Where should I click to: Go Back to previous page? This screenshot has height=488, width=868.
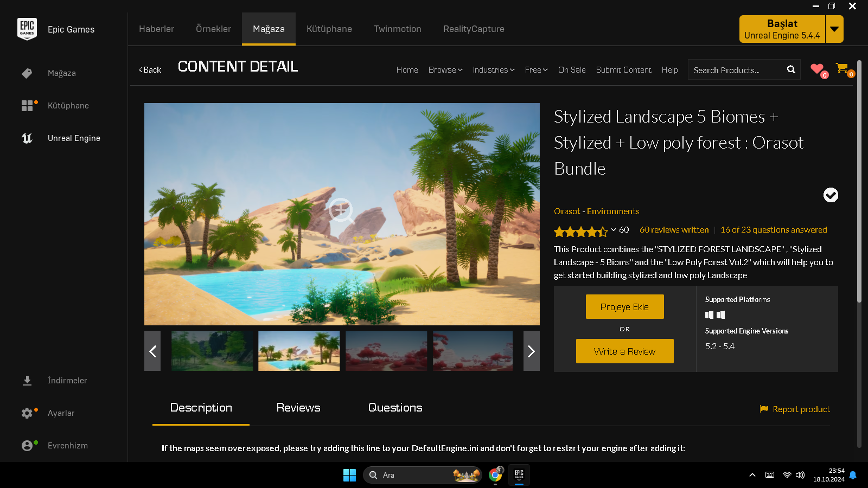pyautogui.click(x=150, y=70)
